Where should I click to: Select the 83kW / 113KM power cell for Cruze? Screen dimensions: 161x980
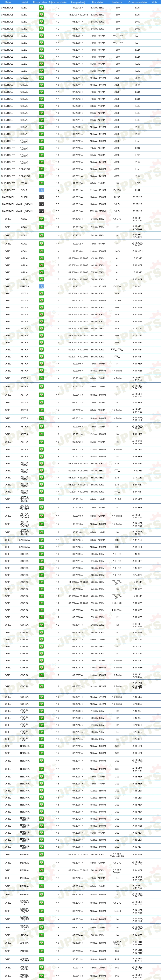point(98,106)
